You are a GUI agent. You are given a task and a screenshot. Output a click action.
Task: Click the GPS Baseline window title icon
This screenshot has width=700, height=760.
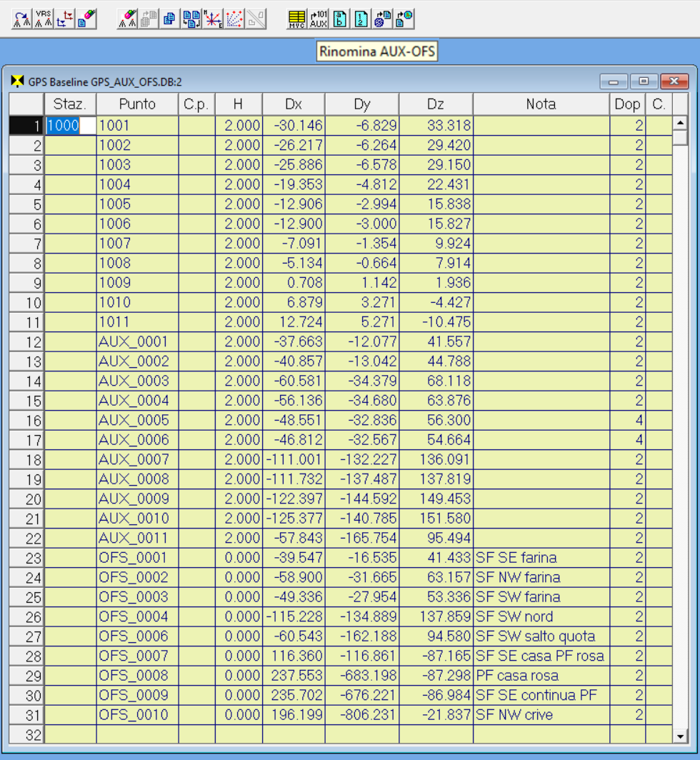(17, 81)
